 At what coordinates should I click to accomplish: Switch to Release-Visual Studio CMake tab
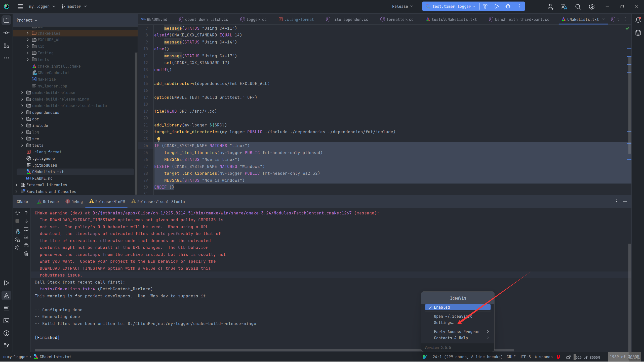(158, 202)
